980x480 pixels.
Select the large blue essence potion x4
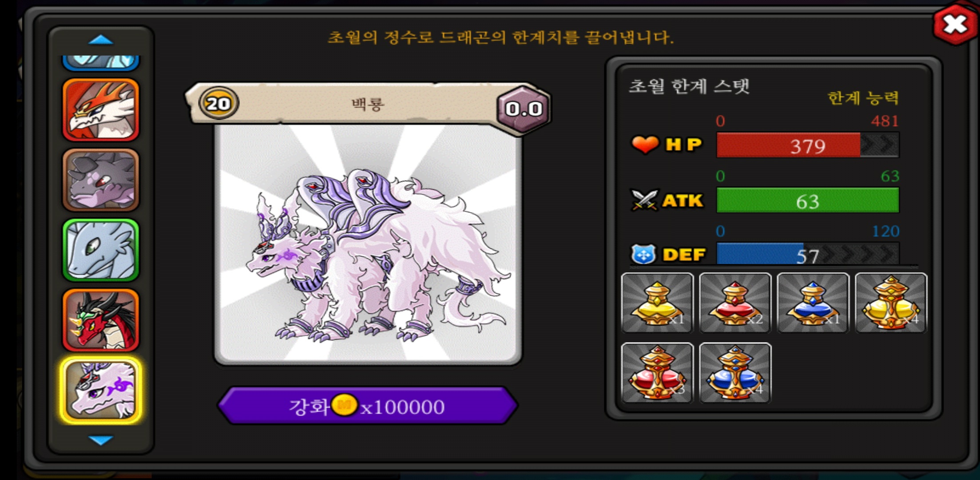(735, 372)
